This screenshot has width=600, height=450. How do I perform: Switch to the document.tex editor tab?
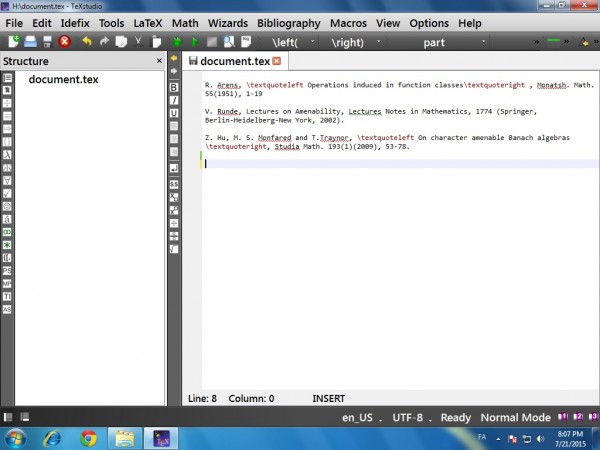(x=234, y=61)
